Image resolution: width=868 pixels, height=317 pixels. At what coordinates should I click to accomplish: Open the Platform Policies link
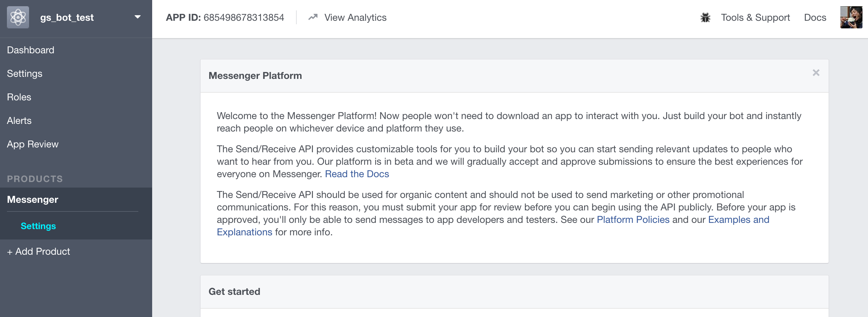pos(633,220)
